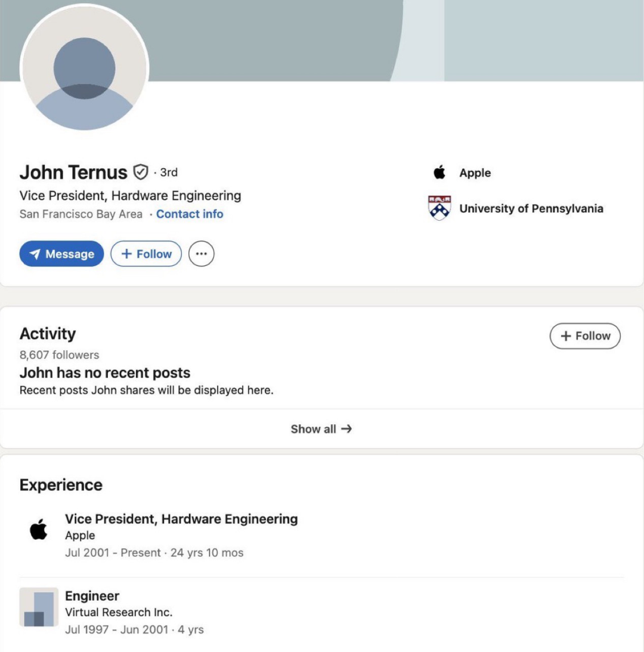Click 'John has no recent posts' text
Screen dimensions: 644x652
click(x=105, y=373)
